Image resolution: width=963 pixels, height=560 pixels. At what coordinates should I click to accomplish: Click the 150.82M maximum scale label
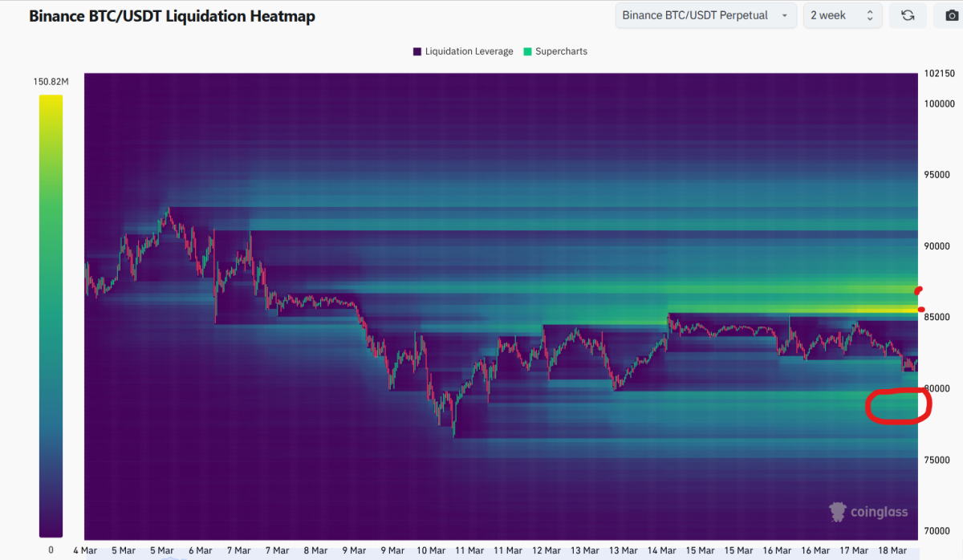(51, 82)
